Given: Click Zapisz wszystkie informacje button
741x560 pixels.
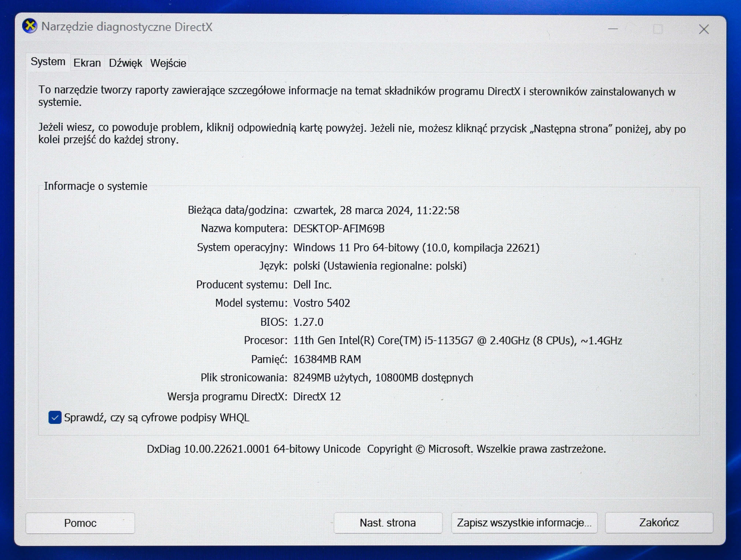Looking at the screenshot, I should 524,523.
